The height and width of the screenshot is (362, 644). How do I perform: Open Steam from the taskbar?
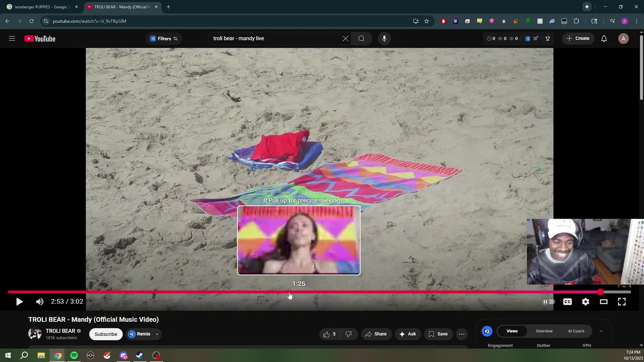tap(140, 355)
